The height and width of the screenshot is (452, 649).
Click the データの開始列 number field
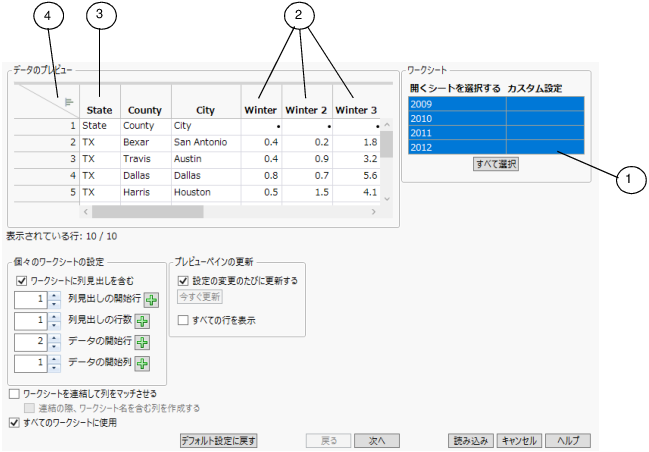click(31, 364)
